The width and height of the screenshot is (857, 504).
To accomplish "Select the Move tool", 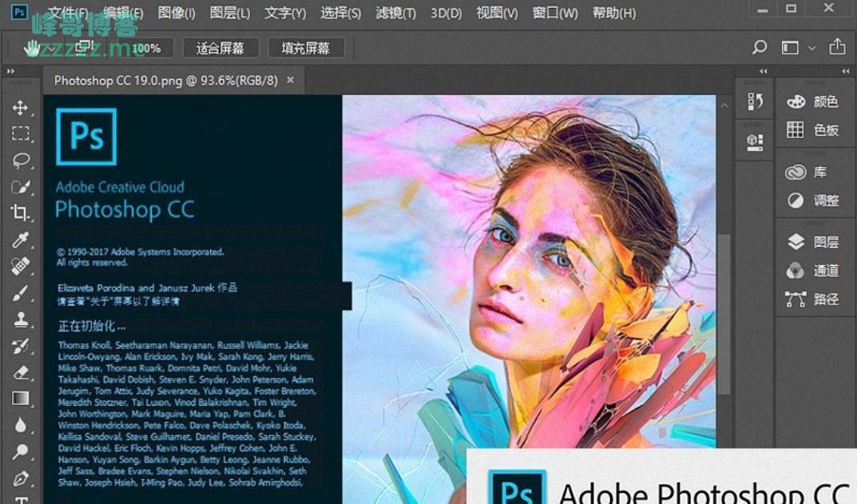I will pos(21,108).
